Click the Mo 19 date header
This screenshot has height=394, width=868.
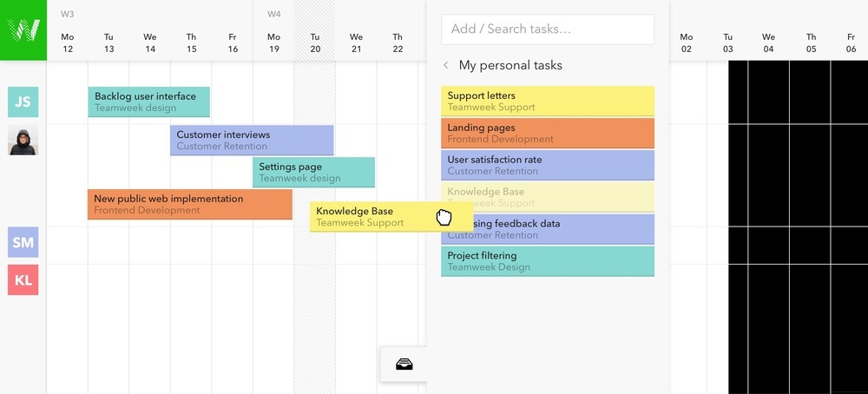(x=273, y=43)
